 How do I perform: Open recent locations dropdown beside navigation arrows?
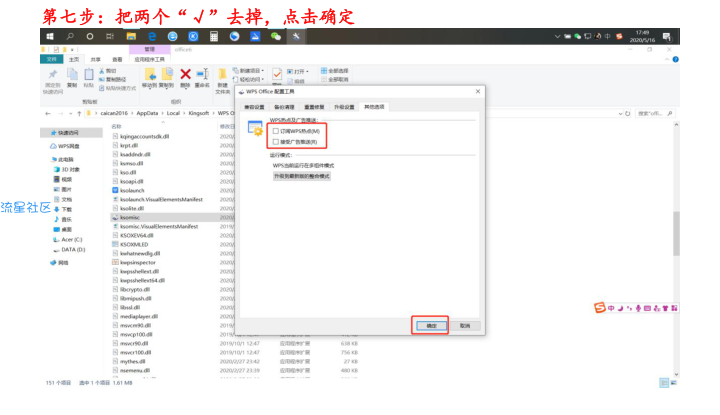coord(71,113)
